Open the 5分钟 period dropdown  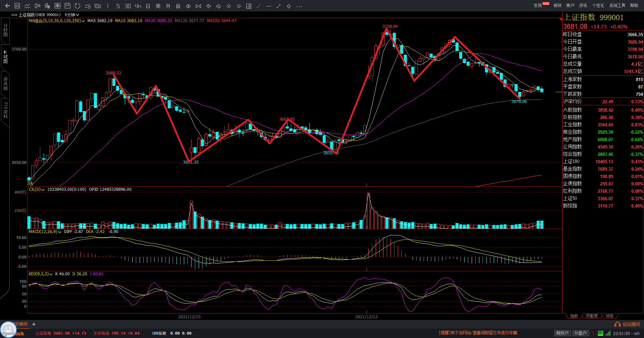72,15
